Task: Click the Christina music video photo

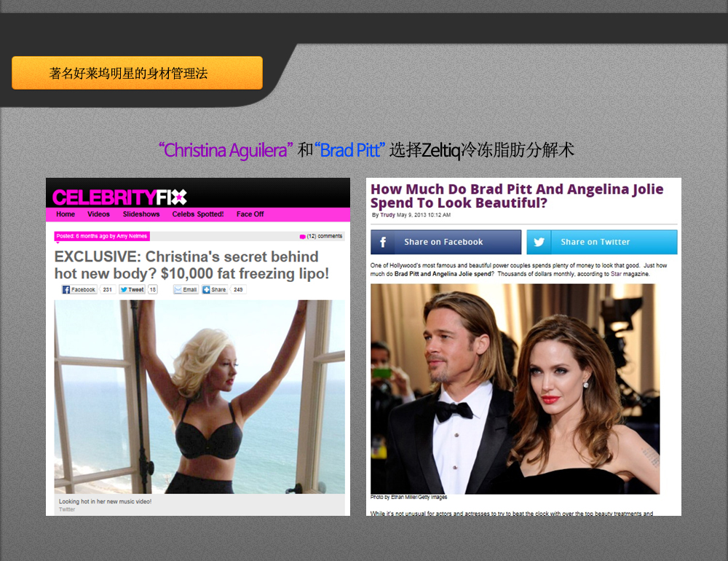Action: click(x=199, y=397)
